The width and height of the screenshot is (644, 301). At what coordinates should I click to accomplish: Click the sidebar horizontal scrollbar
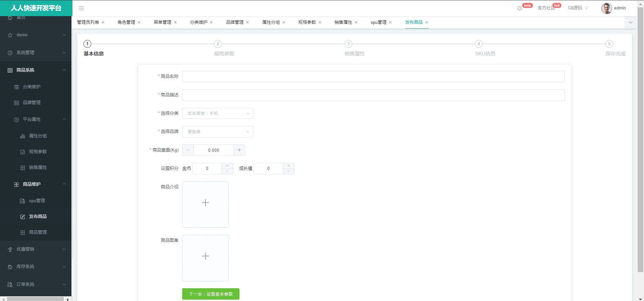click(x=35, y=299)
